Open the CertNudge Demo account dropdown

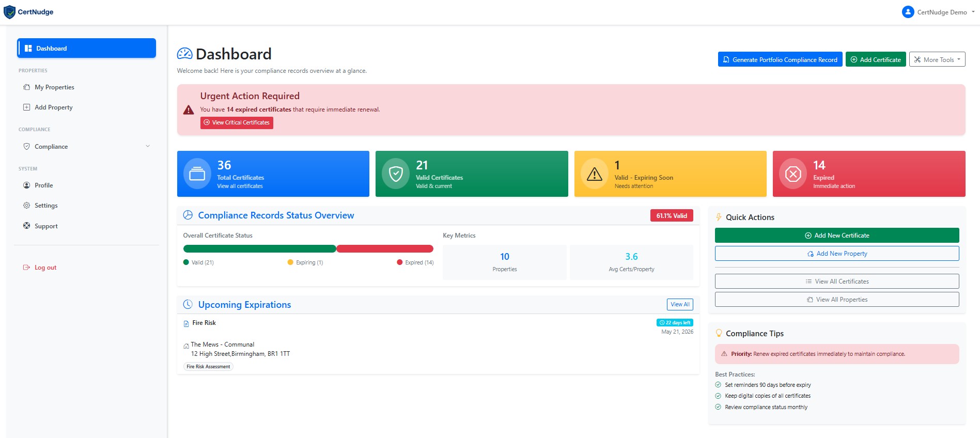939,12
